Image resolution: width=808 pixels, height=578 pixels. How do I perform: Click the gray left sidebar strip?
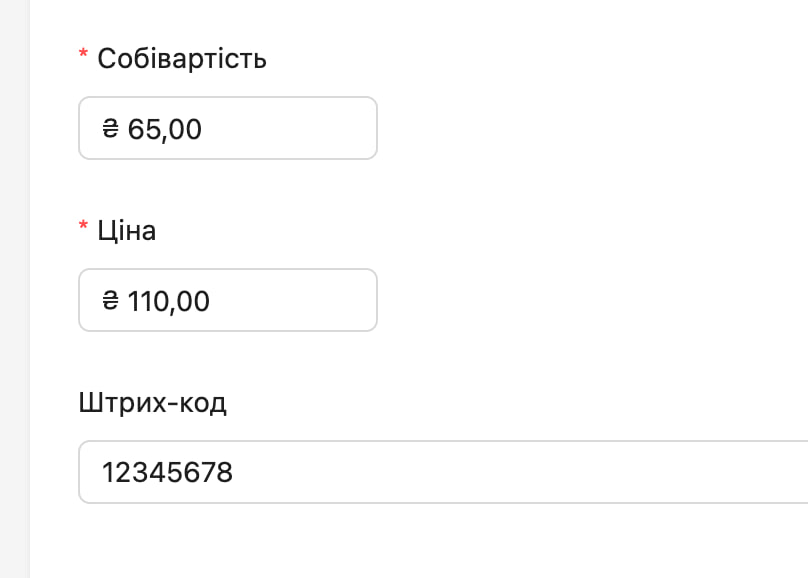[14, 289]
